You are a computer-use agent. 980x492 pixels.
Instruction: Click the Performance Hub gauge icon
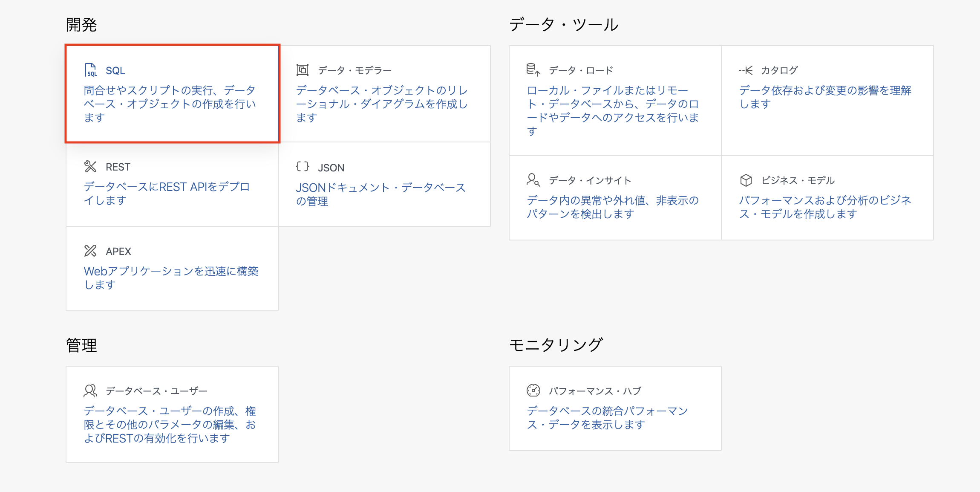(533, 390)
